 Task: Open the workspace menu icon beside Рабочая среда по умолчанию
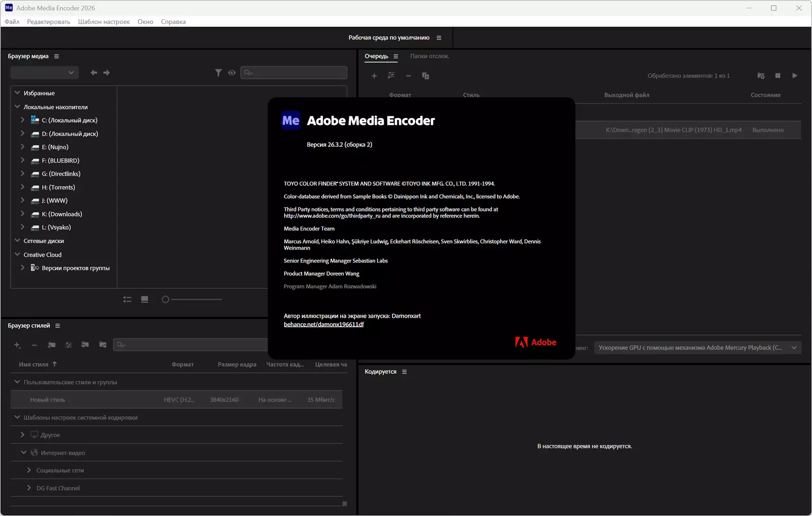(x=439, y=37)
